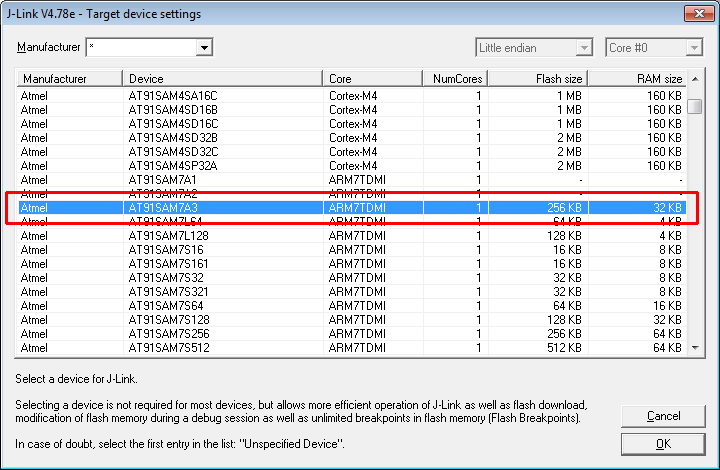Click Atmel manufacturer cell of AT91SAM7S512 row
Screen dimensions: 720x470
(34, 347)
